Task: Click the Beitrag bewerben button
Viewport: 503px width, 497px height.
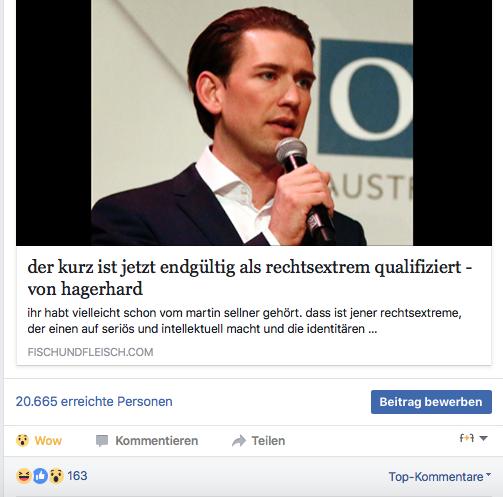Action: coord(431,402)
